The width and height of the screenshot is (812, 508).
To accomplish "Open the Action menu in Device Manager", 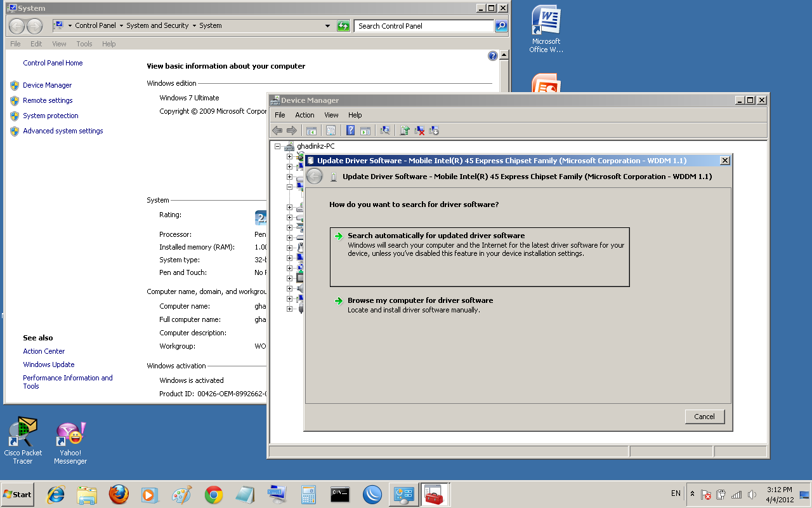I will coord(304,115).
